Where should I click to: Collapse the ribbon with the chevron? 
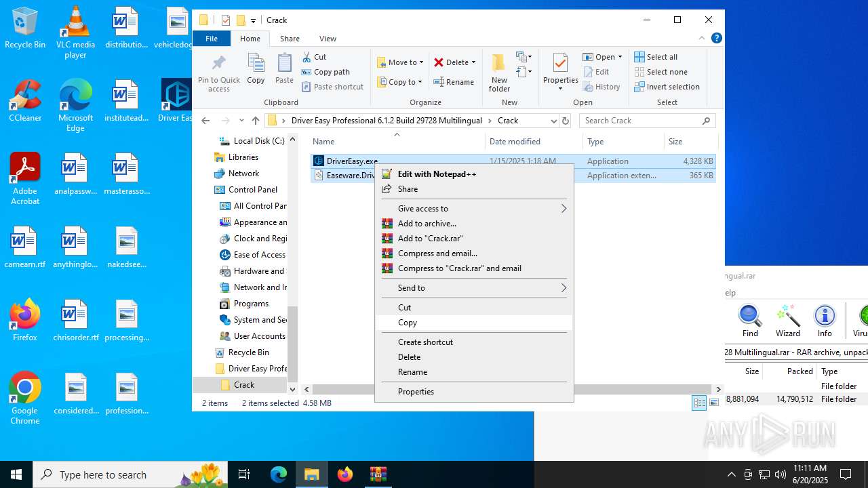[x=702, y=38]
